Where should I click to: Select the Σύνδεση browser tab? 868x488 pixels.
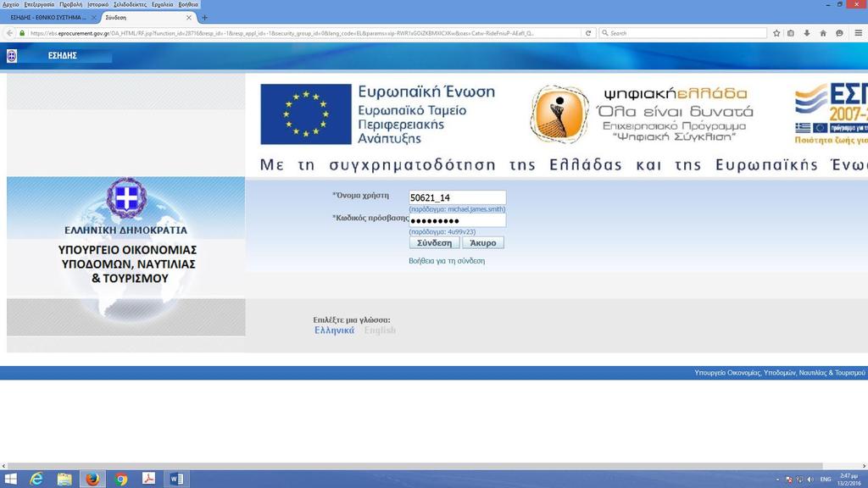point(145,18)
